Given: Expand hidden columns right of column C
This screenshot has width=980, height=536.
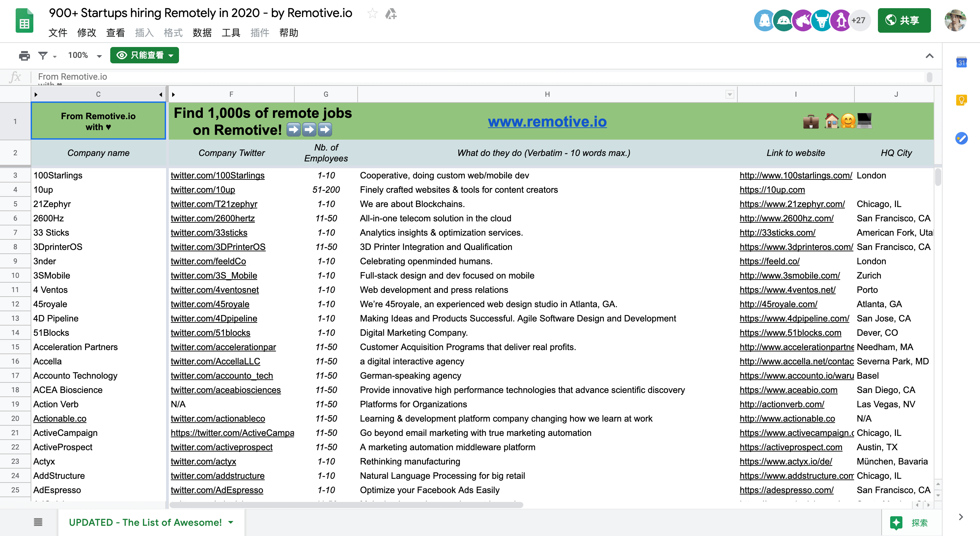Looking at the screenshot, I should click(161, 94).
